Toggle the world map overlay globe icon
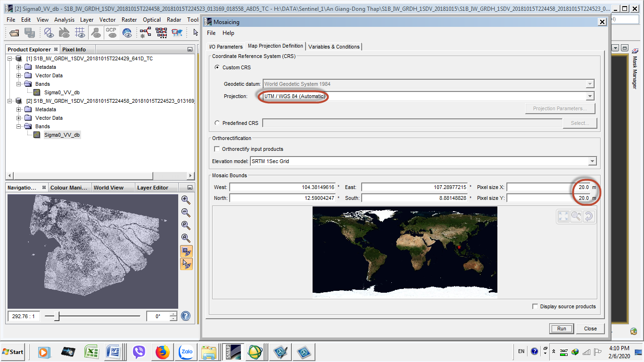The width and height of the screenshot is (644, 362). click(127, 33)
